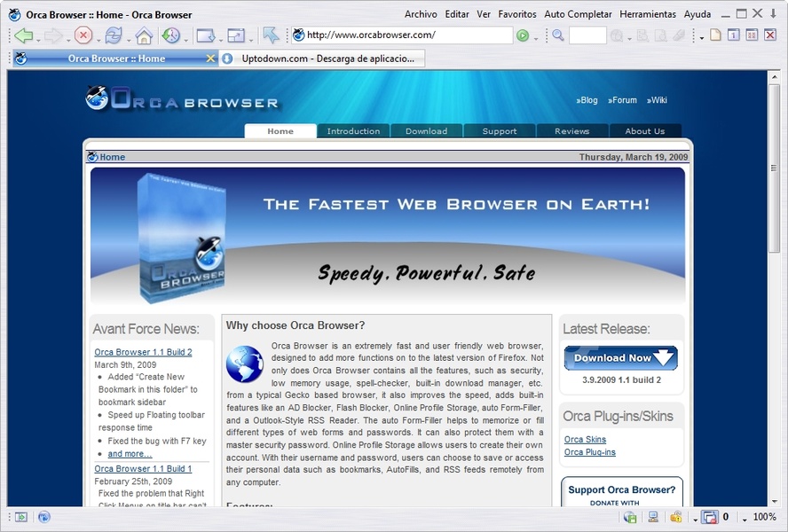Open the Editar menu

[457, 14]
